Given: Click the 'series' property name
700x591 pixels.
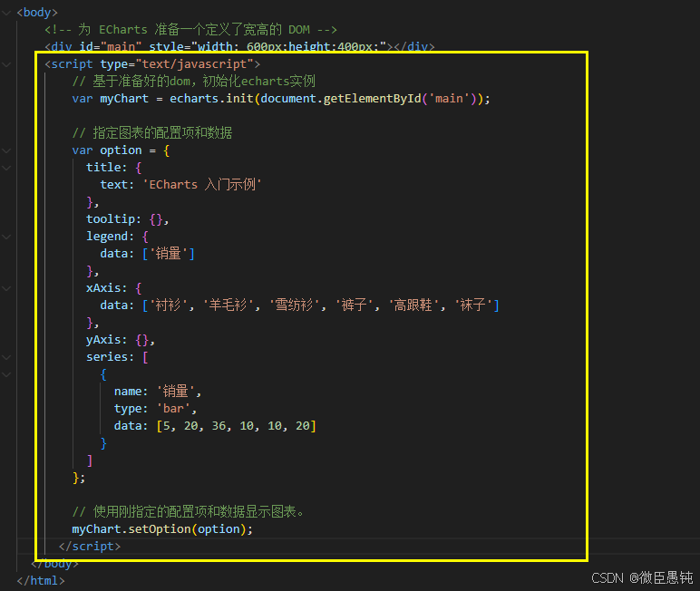Looking at the screenshot, I should [107, 357].
